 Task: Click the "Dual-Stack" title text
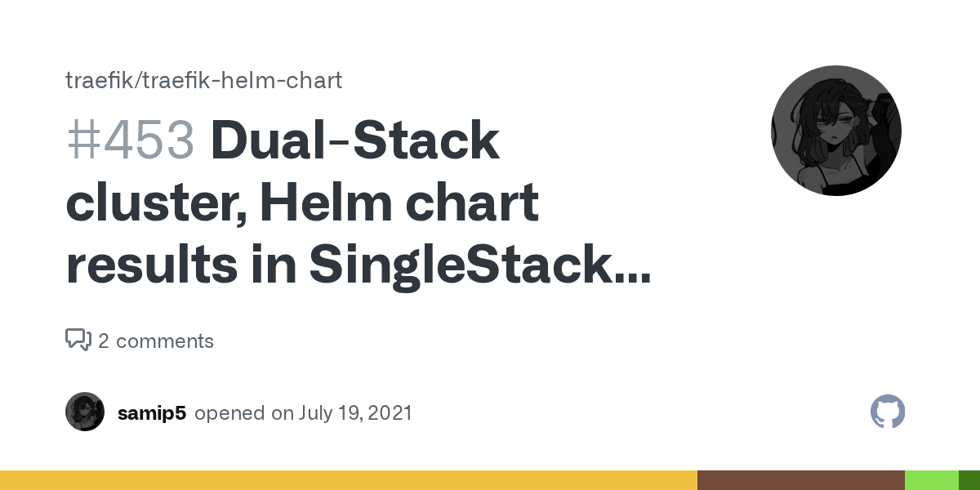pyautogui.click(x=354, y=140)
